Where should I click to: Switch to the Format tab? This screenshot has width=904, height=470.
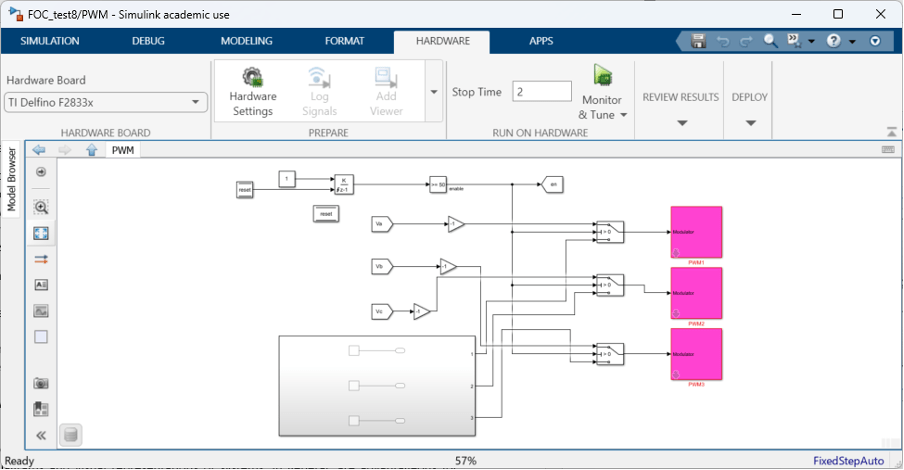(344, 41)
